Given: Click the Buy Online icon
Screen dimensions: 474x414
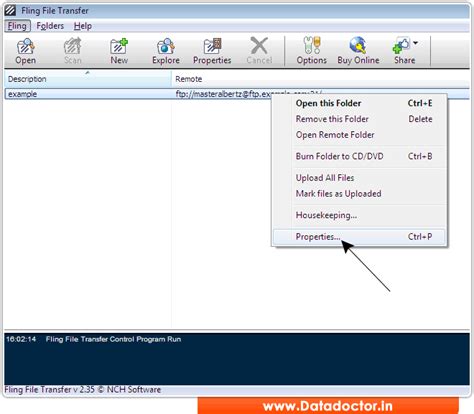Looking at the screenshot, I should coord(358,51).
